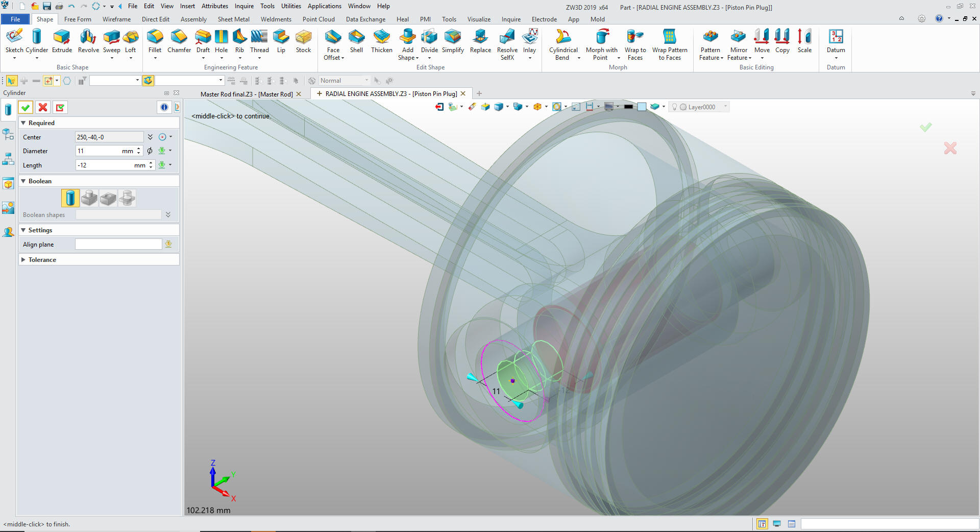Collapse the Required section
This screenshot has height=532, width=980.
23,123
